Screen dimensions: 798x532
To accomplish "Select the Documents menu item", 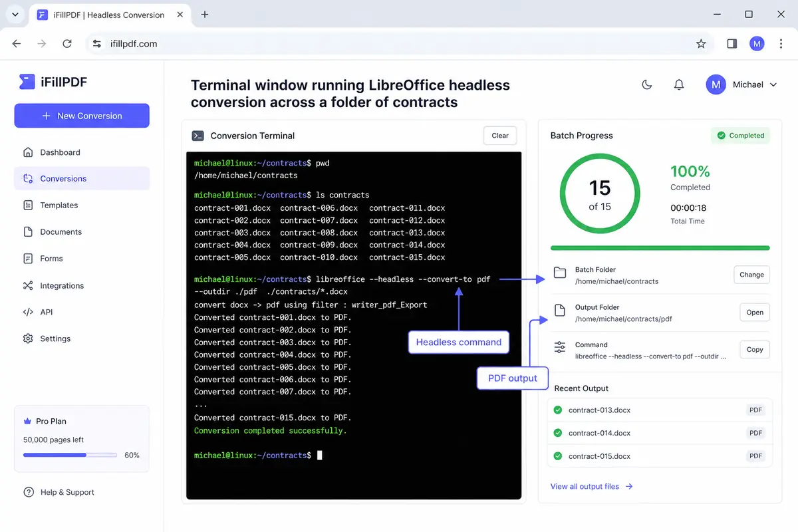I will pyautogui.click(x=82, y=232).
